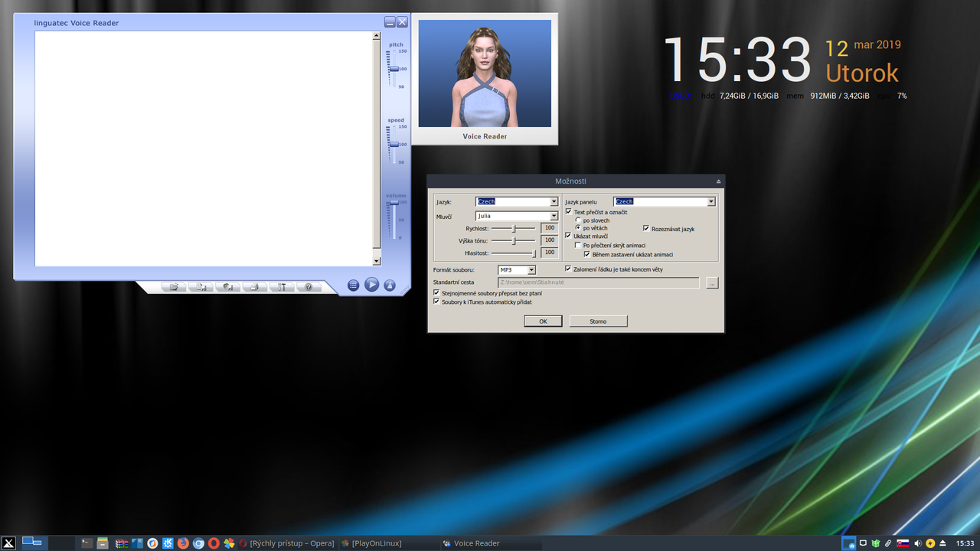Open the clipboard paperclip tray icon

888,543
